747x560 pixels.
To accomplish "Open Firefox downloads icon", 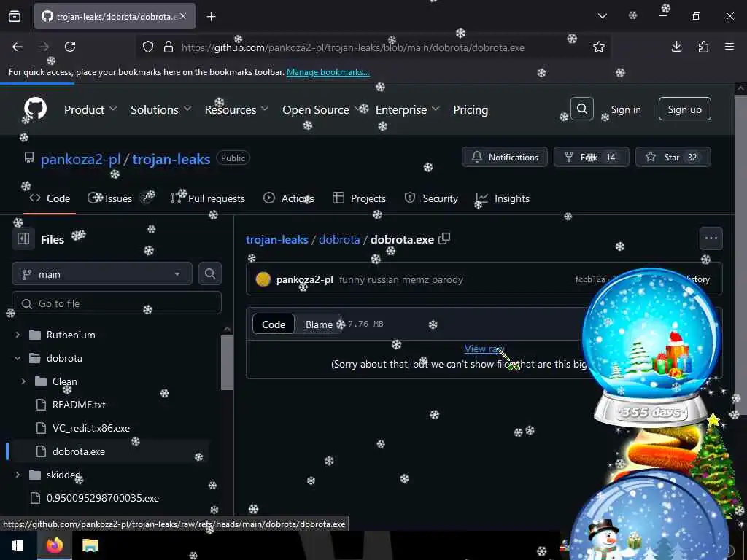I will coord(676,47).
